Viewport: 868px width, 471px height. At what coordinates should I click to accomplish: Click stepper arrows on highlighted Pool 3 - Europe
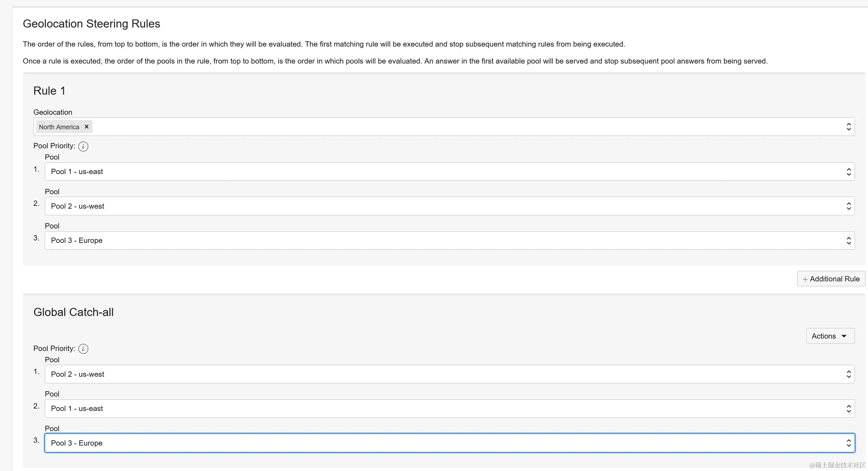849,442
